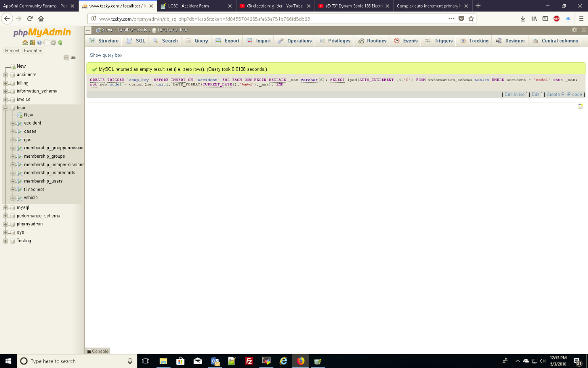588x368 pixels.
Task: Open Adblock Plus extension icon
Action: (556, 19)
